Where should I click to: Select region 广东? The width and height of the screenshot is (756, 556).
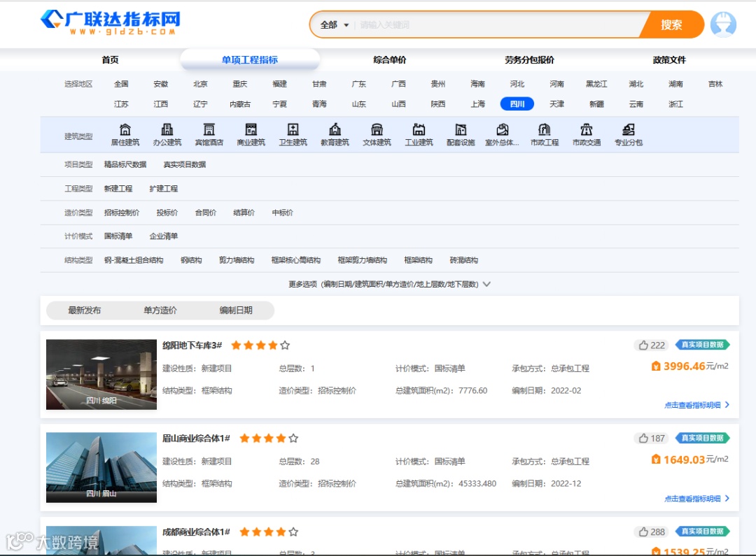(x=358, y=84)
